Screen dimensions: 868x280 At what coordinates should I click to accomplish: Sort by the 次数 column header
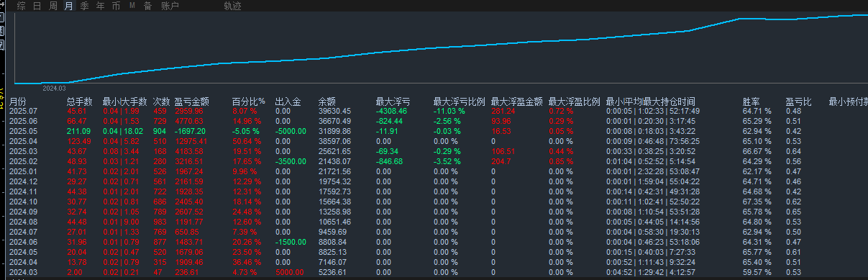click(161, 101)
